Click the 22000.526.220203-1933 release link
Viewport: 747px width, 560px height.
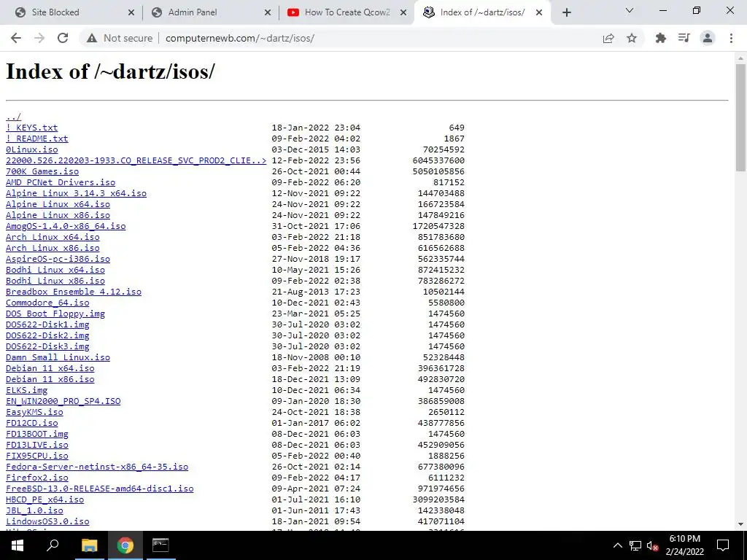pyautogui.click(x=136, y=160)
